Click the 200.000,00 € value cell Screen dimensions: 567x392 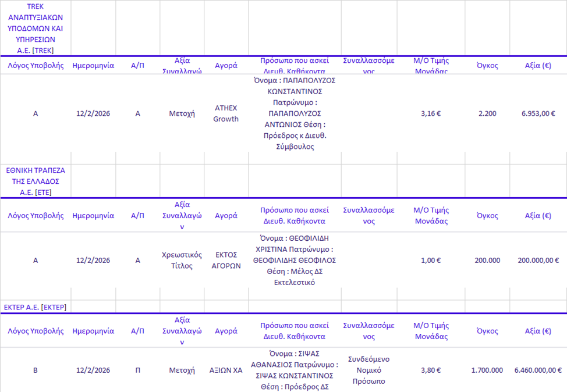(538, 260)
